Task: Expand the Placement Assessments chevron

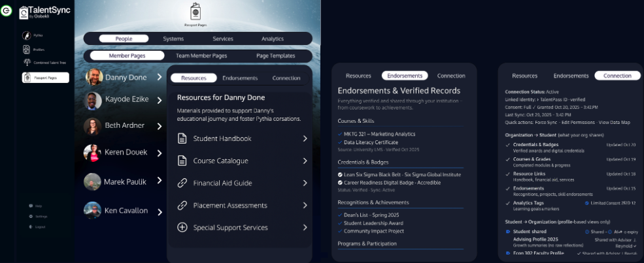Action: (305, 206)
